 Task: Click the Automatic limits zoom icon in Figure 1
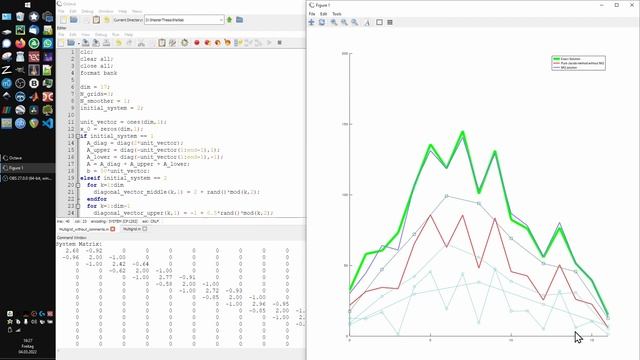pos(355,22)
